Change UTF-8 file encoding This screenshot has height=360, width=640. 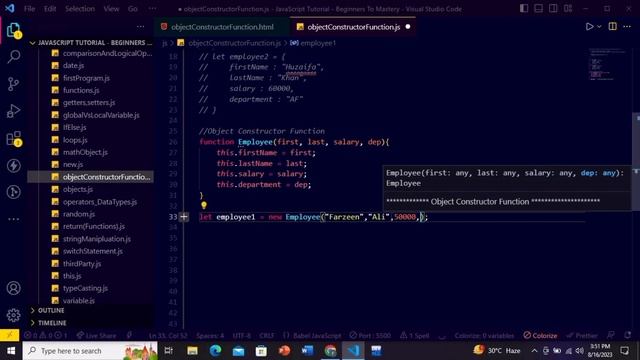(242, 336)
